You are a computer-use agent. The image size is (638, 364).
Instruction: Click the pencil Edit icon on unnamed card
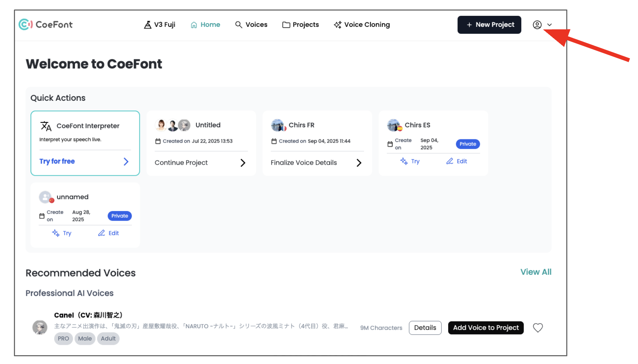102,233
